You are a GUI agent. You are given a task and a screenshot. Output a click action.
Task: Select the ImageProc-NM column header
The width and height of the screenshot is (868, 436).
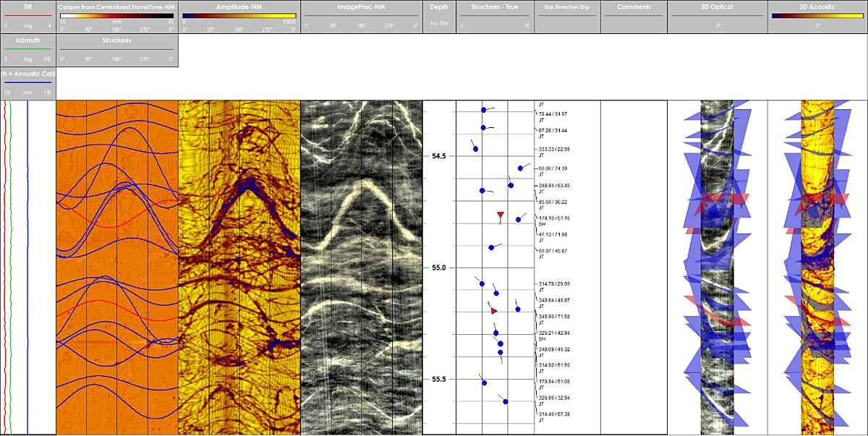click(362, 7)
